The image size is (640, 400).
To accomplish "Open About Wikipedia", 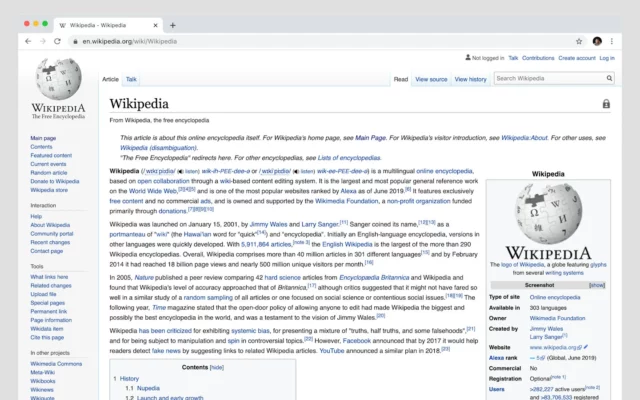I will pos(50,224).
